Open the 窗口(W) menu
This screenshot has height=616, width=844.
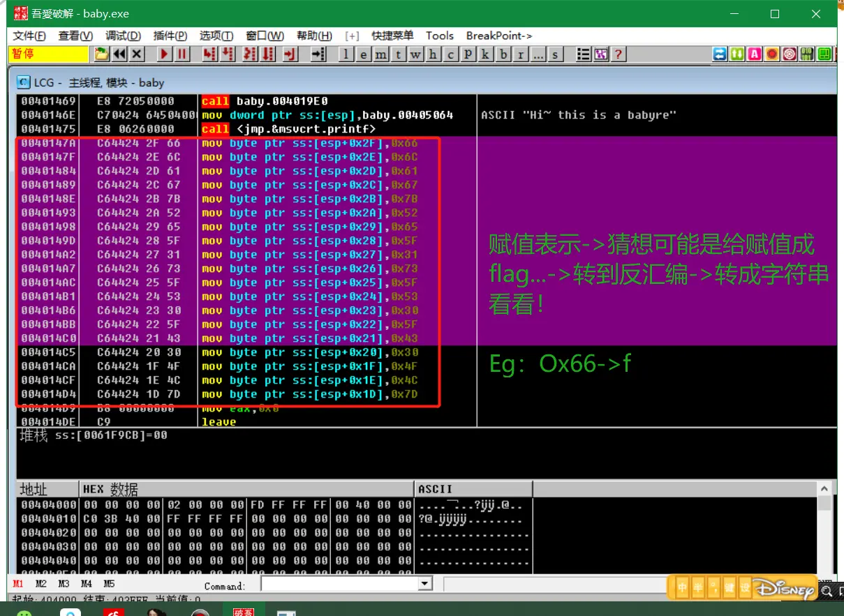click(x=265, y=36)
